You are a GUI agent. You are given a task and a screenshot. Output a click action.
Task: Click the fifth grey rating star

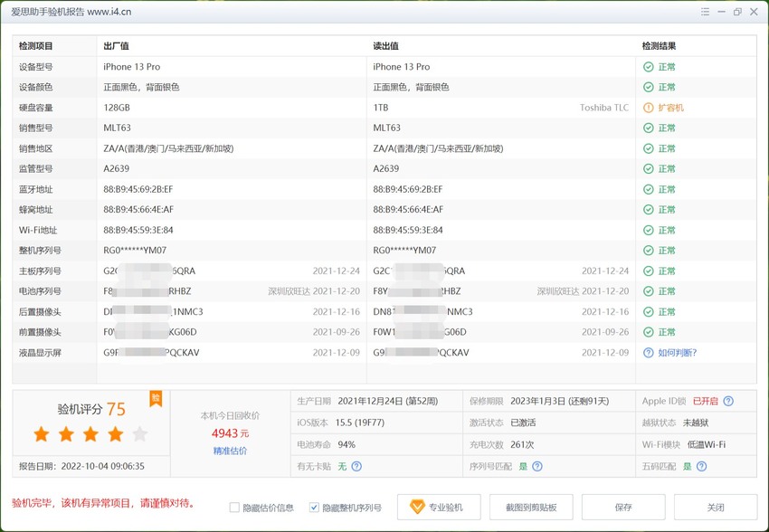pos(140,434)
